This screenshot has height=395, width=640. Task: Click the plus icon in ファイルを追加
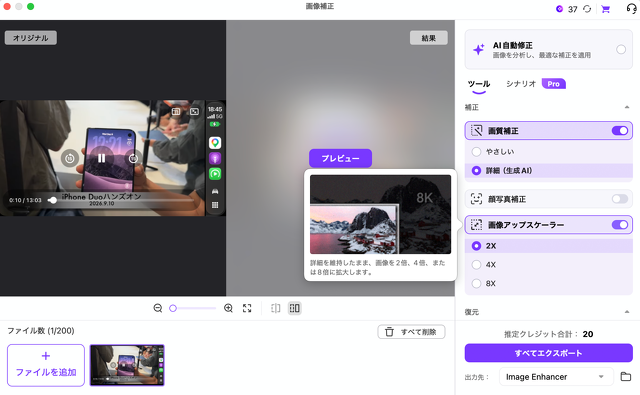click(46, 356)
